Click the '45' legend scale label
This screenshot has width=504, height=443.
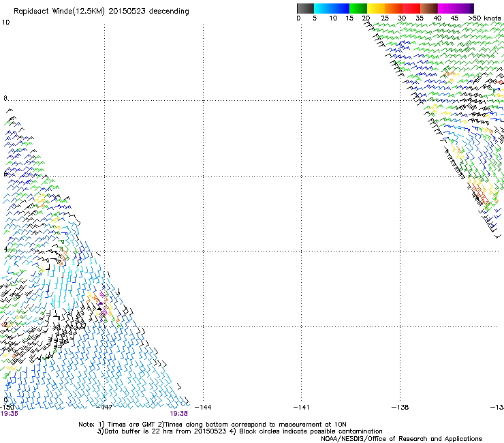(454, 18)
